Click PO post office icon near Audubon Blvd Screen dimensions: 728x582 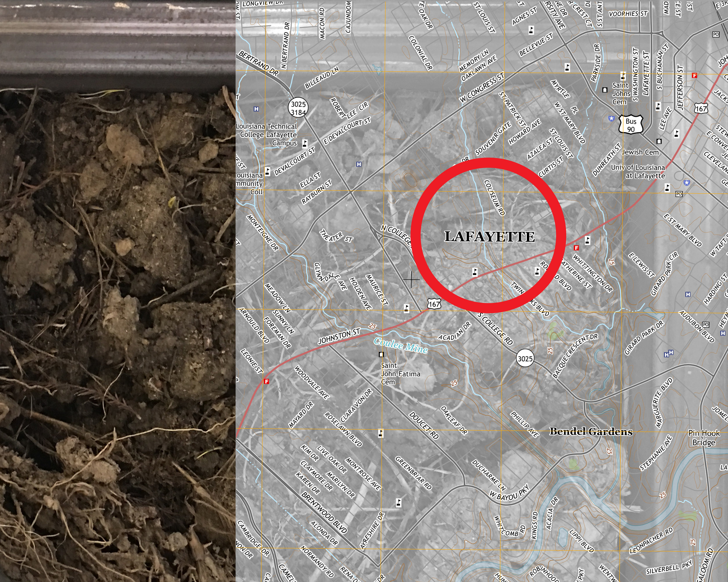click(x=705, y=324)
